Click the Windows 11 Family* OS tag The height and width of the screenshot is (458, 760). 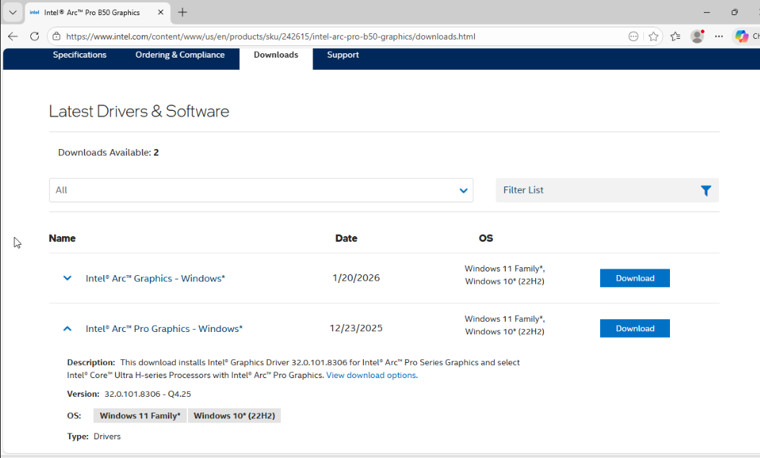coord(140,416)
